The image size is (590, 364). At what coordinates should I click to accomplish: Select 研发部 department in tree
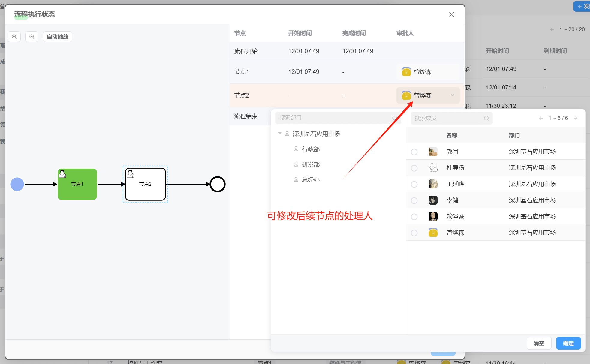(311, 164)
